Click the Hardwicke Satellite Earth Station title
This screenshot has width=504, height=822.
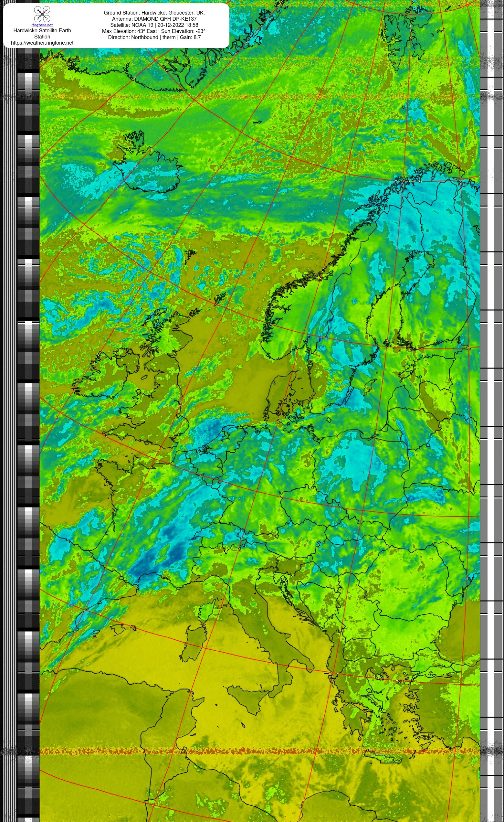click(42, 33)
